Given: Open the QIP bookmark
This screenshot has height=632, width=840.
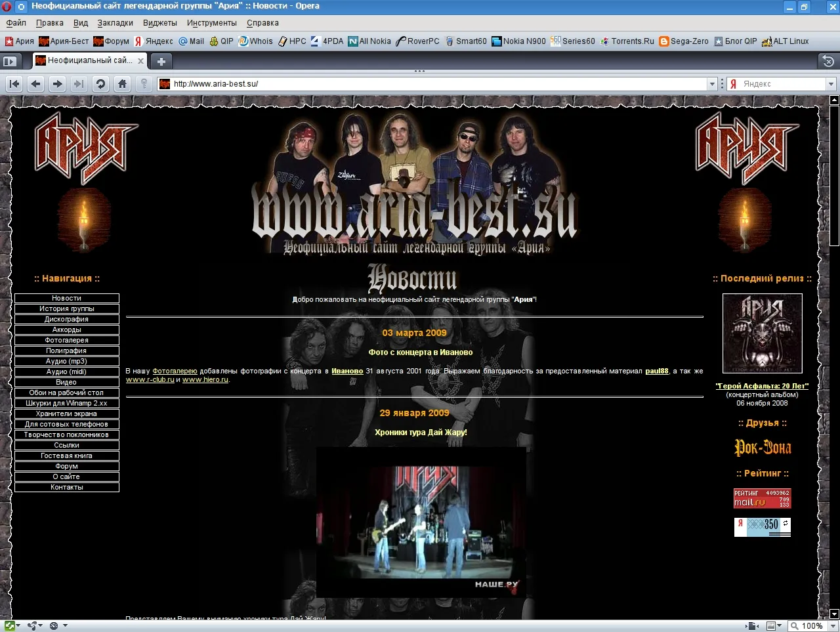Looking at the screenshot, I should click(x=221, y=41).
